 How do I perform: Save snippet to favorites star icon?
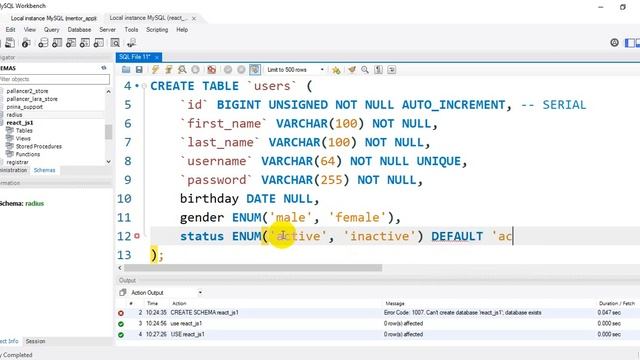tap(336, 70)
